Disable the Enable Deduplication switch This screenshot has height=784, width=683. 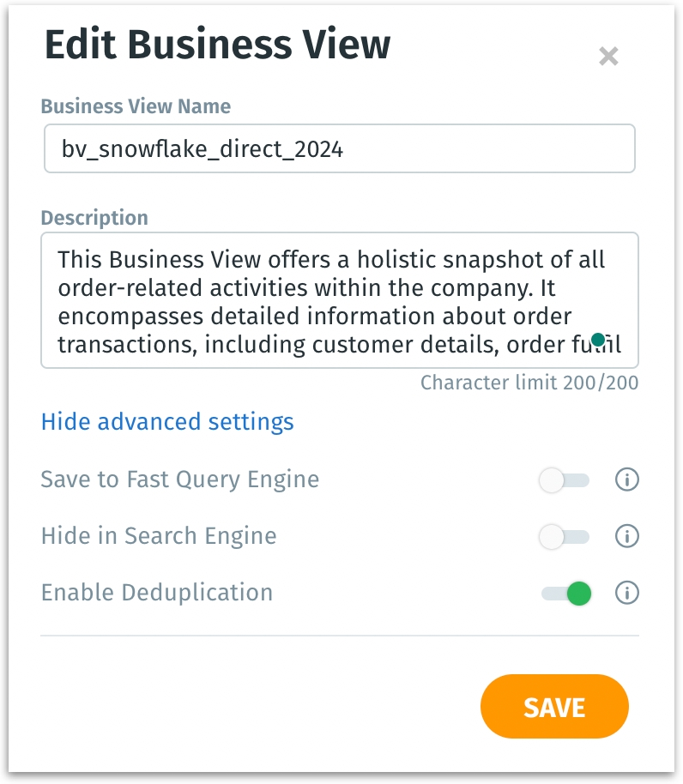tap(566, 594)
